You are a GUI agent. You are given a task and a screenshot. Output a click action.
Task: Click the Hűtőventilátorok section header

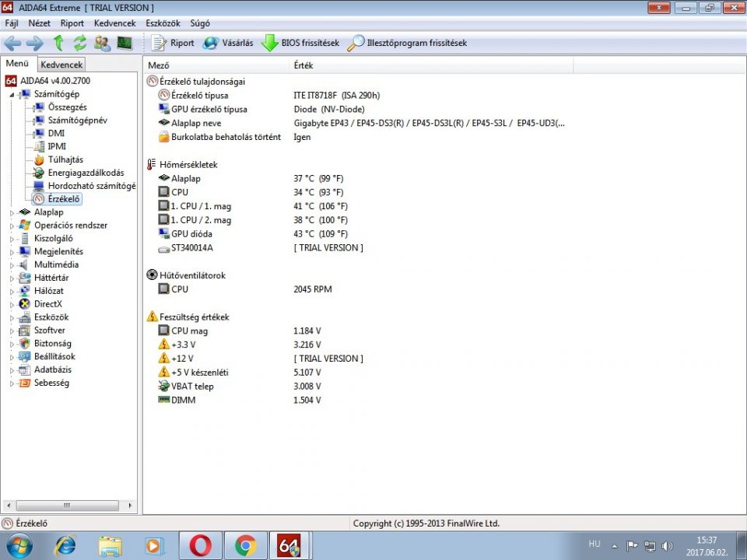[186, 275]
